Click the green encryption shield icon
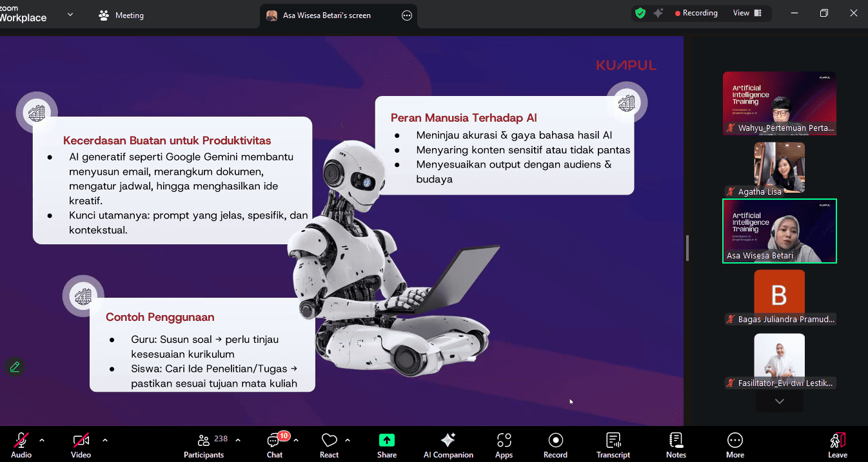This screenshot has height=462, width=868. pos(640,13)
